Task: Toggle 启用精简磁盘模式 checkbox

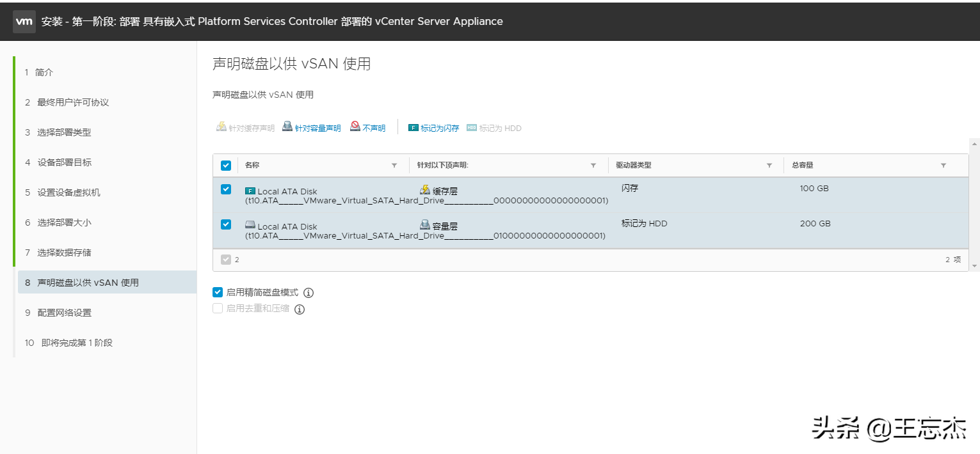Action: click(x=218, y=292)
